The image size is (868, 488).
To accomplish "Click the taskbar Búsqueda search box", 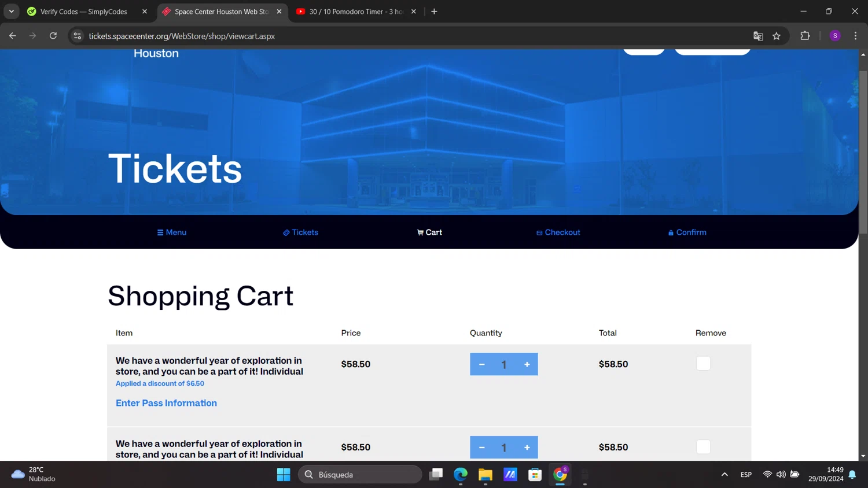I will click(360, 475).
